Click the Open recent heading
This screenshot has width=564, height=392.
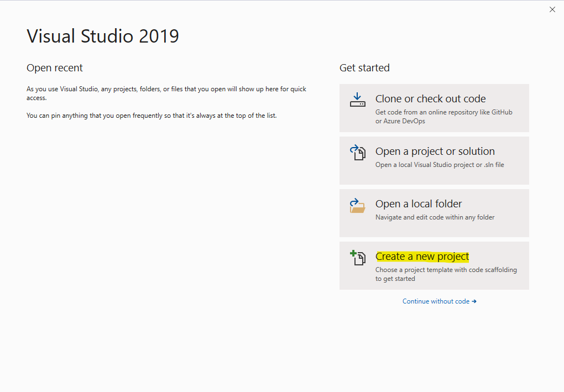pos(55,68)
